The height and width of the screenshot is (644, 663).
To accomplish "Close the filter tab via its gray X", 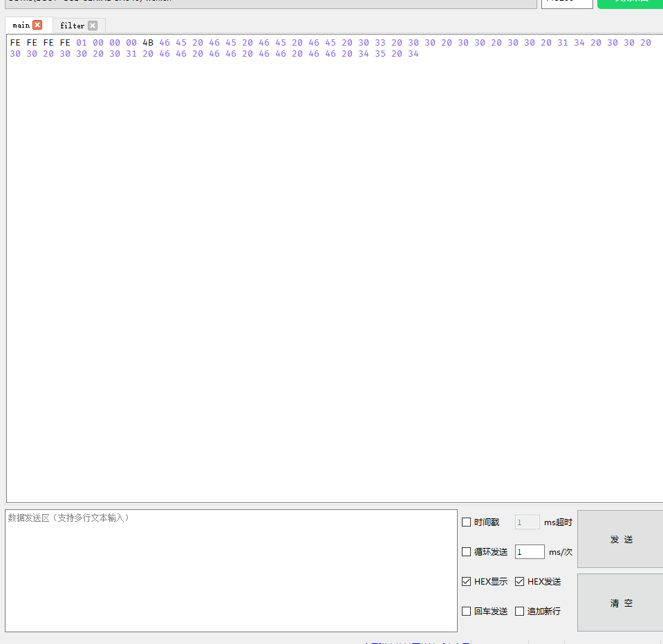I will 93,25.
